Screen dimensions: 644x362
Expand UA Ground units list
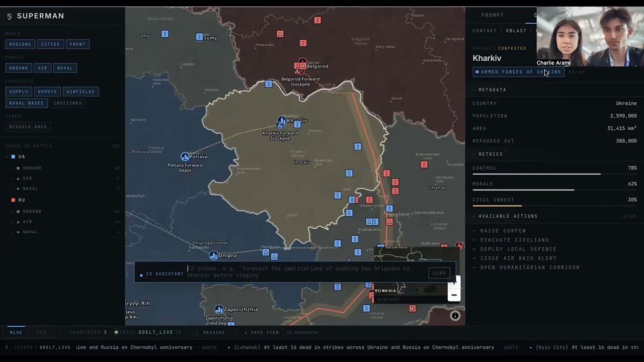[12, 168]
